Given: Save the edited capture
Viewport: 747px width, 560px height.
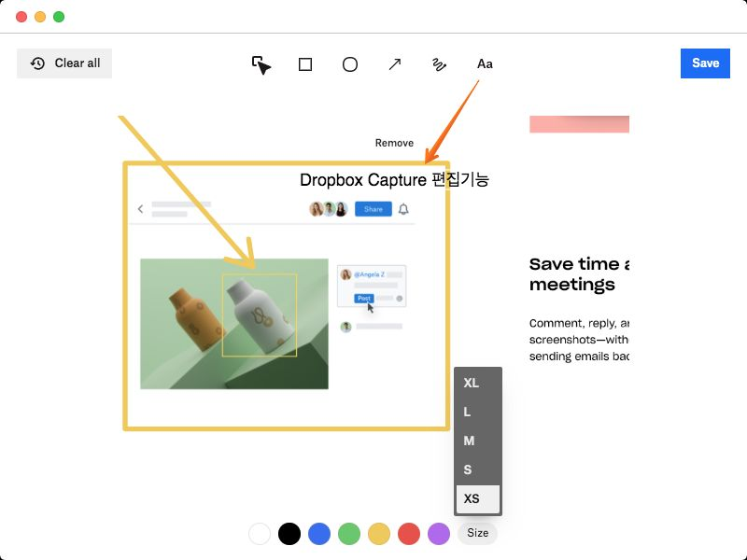Looking at the screenshot, I should click(x=705, y=63).
